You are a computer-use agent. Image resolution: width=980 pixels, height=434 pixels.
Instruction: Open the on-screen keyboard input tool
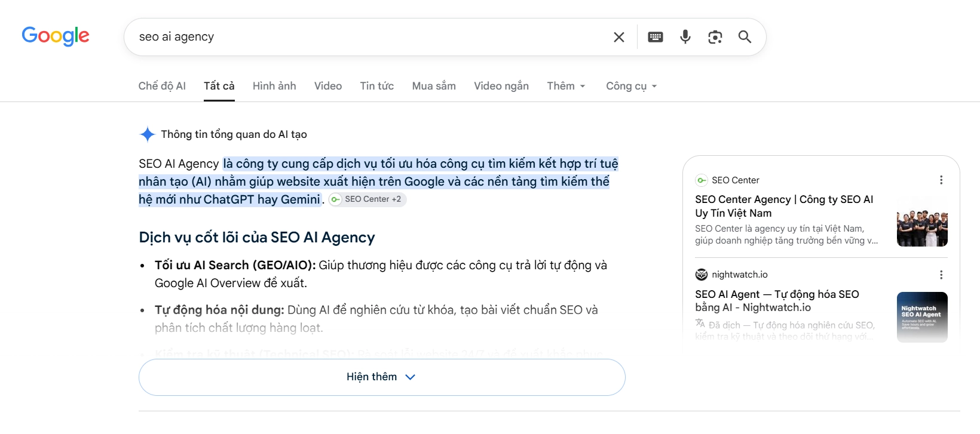656,37
